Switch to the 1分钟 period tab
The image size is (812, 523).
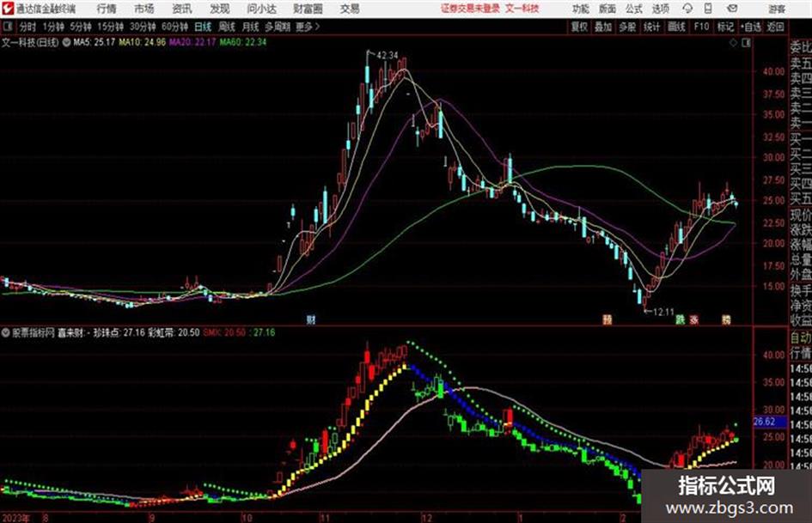coord(53,27)
